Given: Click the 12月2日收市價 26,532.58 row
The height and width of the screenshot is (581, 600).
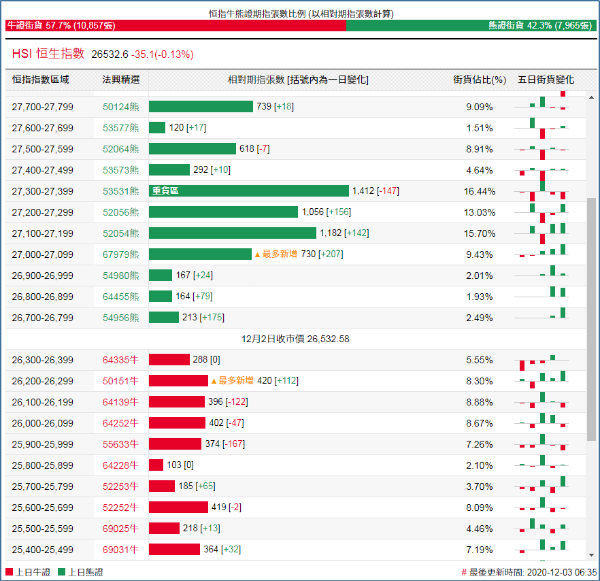Looking at the screenshot, I should click(295, 339).
